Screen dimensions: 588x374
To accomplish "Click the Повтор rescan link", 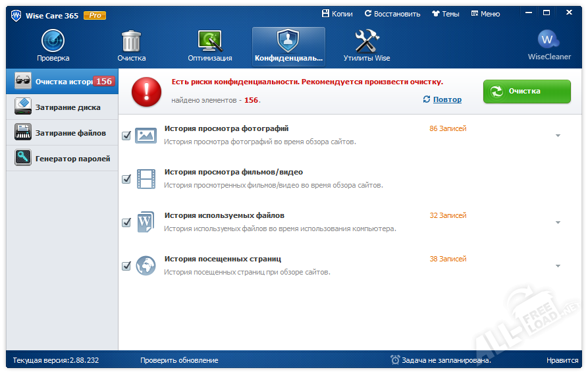I will click(x=446, y=99).
